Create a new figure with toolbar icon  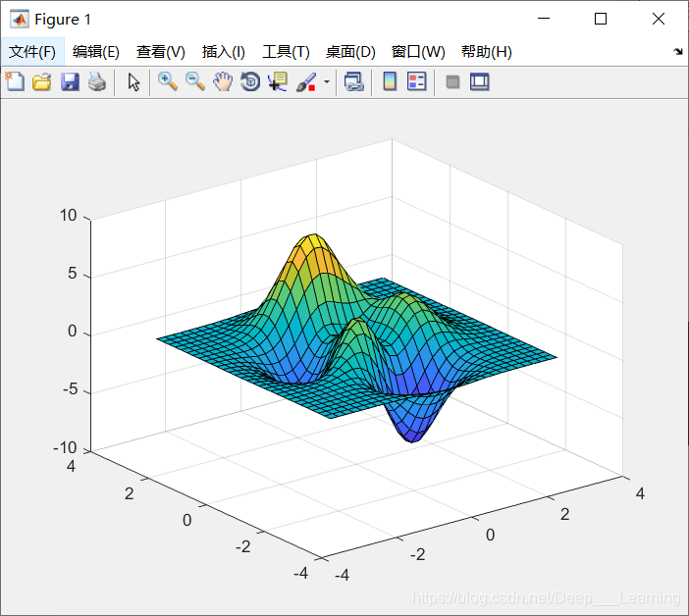15,81
